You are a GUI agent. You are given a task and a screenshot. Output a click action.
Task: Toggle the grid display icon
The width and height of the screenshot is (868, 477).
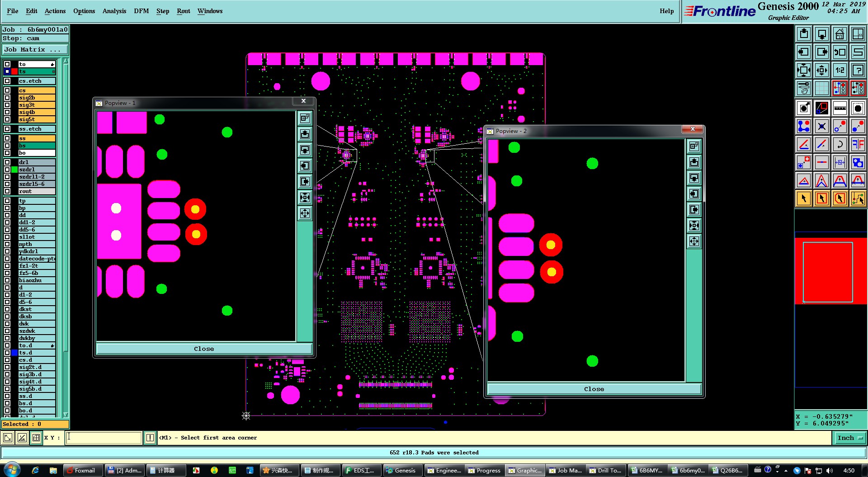coord(822,88)
